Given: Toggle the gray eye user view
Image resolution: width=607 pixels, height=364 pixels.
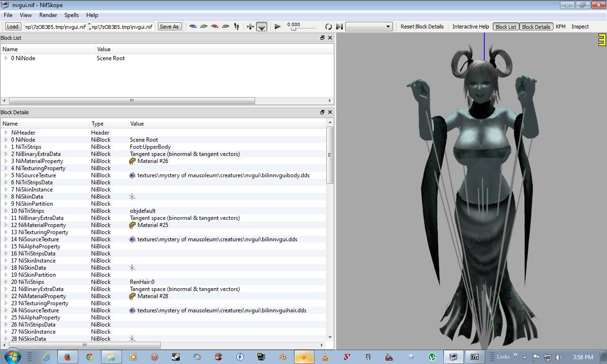Looking at the screenshot, I should point(226,27).
